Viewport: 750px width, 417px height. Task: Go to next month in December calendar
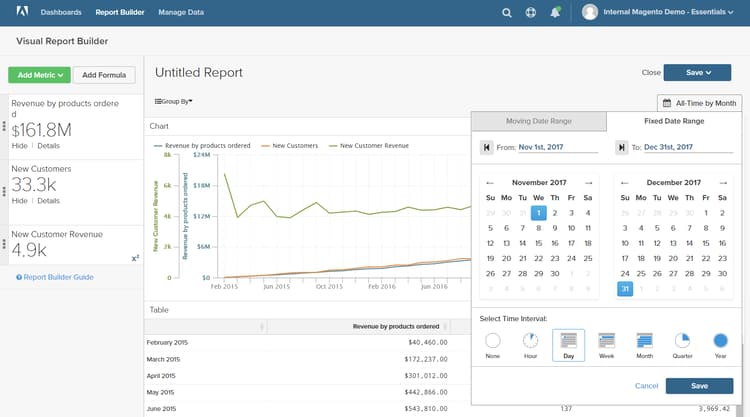(724, 183)
